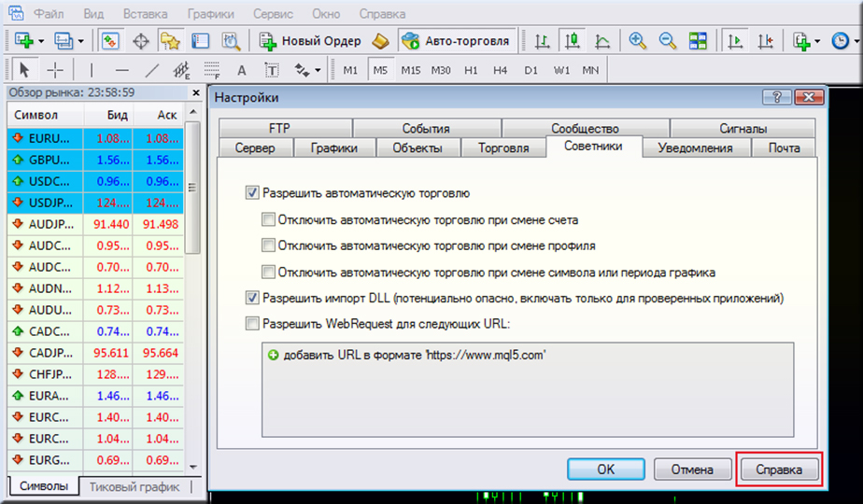Click the zoom out magnifier icon
The width and height of the screenshot is (863, 504).
click(668, 41)
